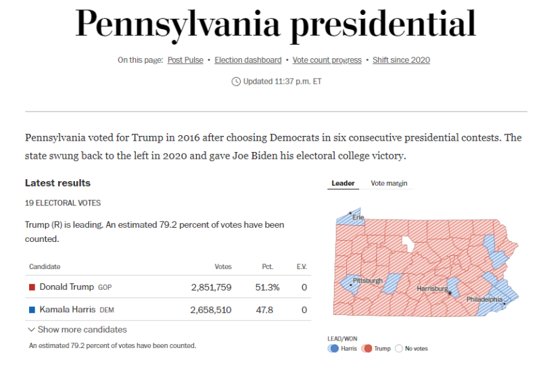Open the Shift since 2020 link
Image resolution: width=541 pixels, height=392 pixels.
[401, 60]
